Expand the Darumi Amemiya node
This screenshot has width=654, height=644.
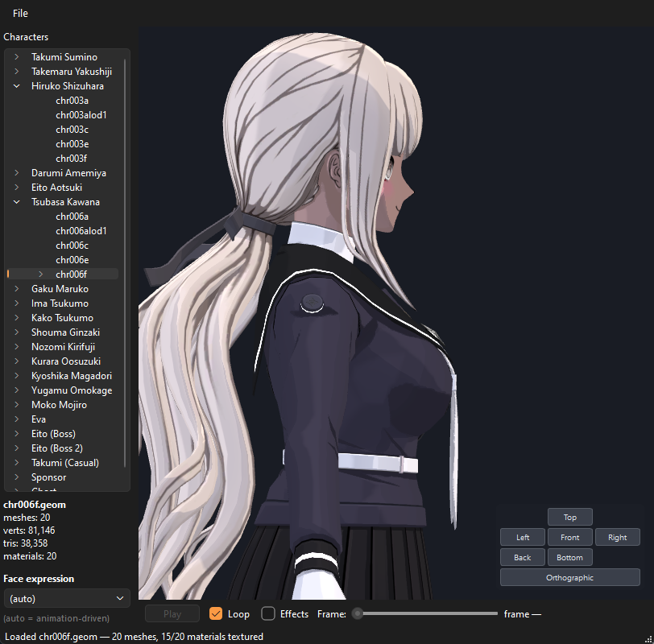17,172
